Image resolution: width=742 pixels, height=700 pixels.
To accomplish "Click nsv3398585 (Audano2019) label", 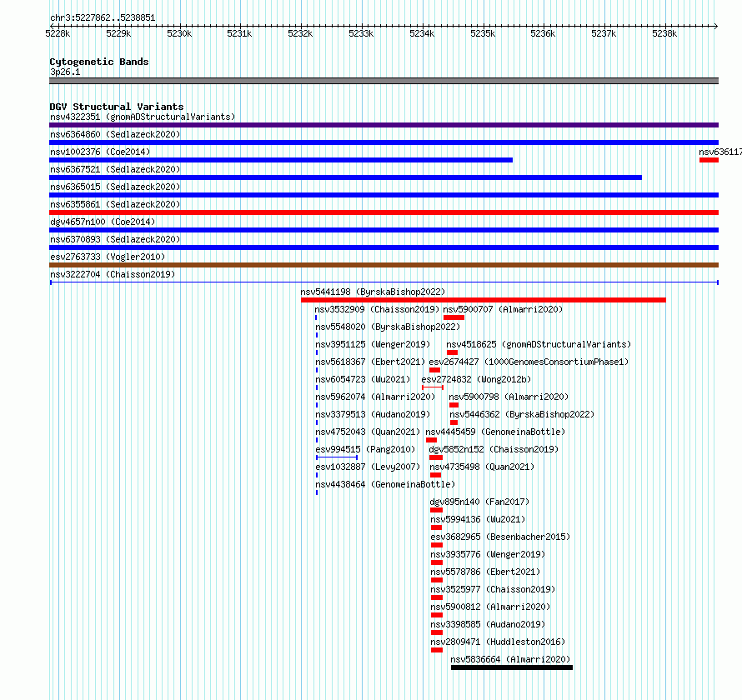I will pyautogui.click(x=488, y=624).
